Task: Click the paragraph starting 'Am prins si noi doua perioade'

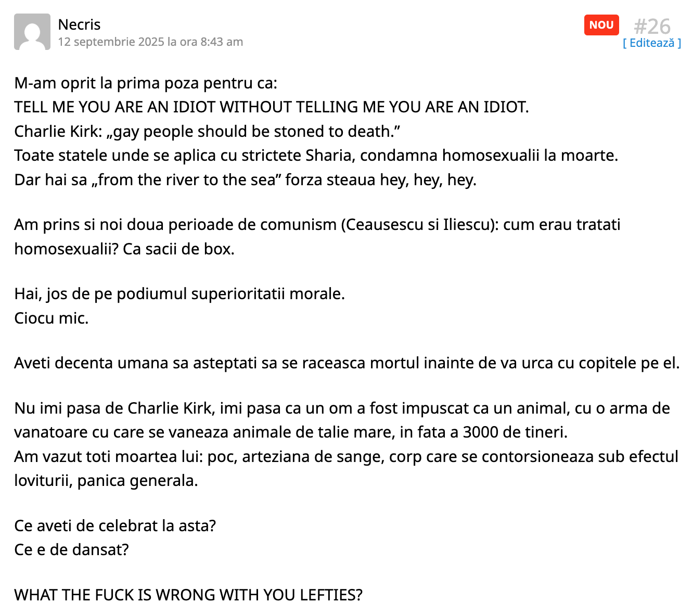Action: 317,237
